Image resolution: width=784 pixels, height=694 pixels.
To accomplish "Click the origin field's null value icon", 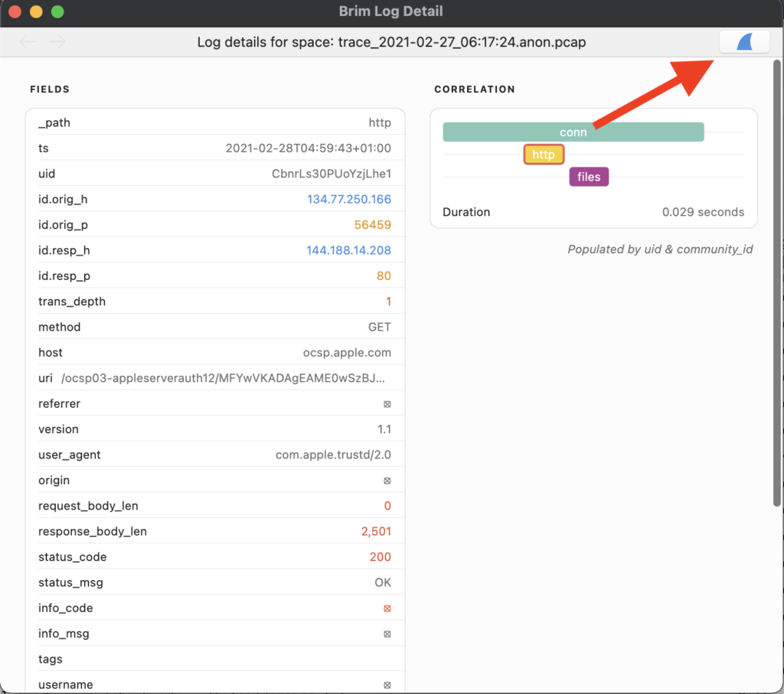I will pyautogui.click(x=387, y=481).
